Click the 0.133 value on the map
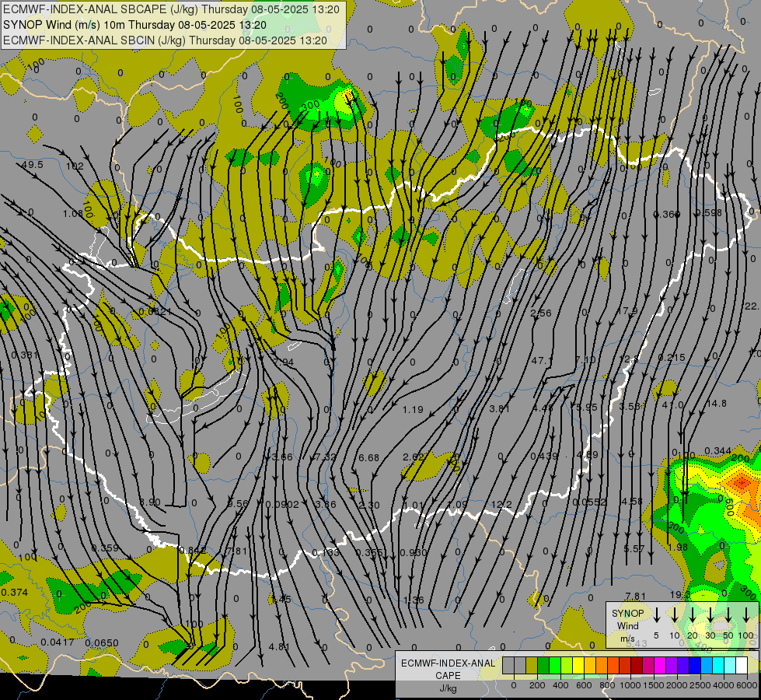 326,553
